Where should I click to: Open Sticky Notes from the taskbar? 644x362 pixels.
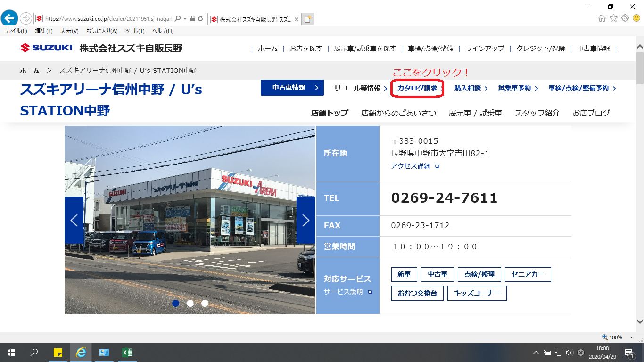[58, 352]
